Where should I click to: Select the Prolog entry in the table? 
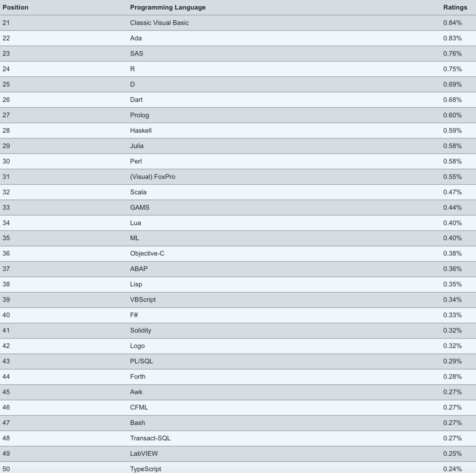(x=139, y=115)
